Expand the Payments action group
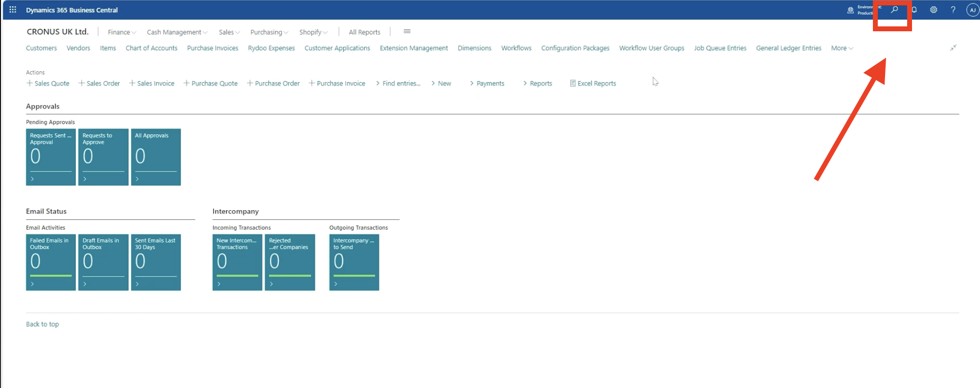980x388 pixels. coord(487,84)
